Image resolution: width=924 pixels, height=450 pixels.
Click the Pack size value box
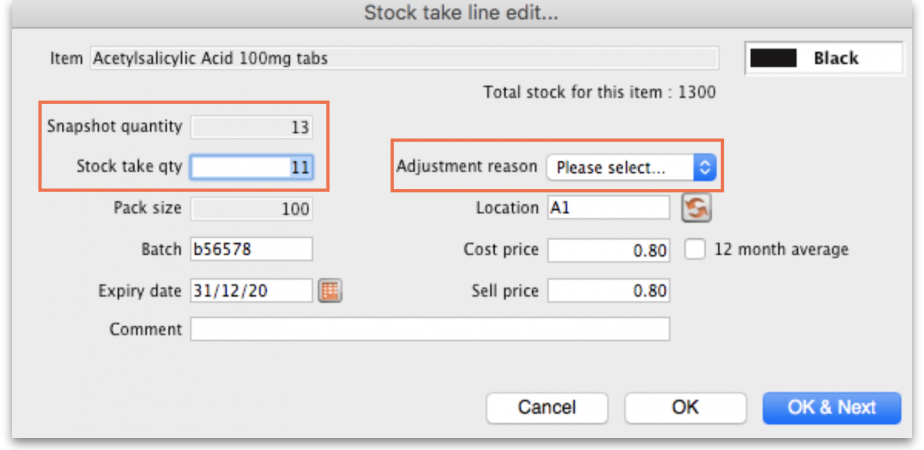click(x=252, y=209)
